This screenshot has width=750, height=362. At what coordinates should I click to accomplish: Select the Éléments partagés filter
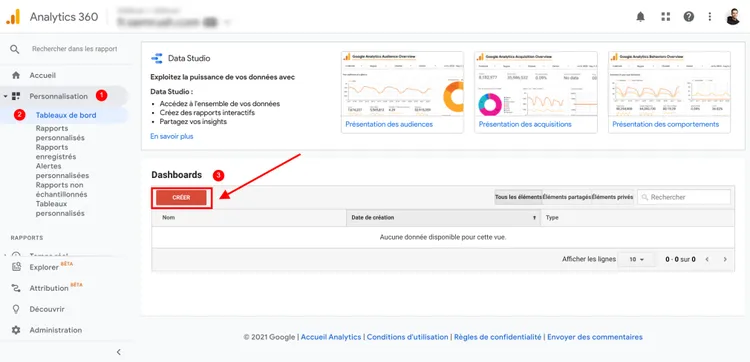[567, 197]
